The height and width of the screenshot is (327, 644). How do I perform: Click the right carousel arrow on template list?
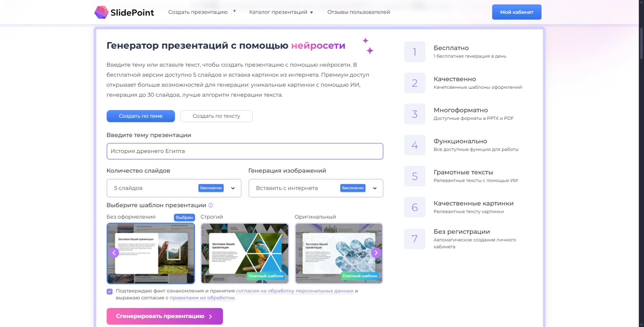tap(376, 253)
